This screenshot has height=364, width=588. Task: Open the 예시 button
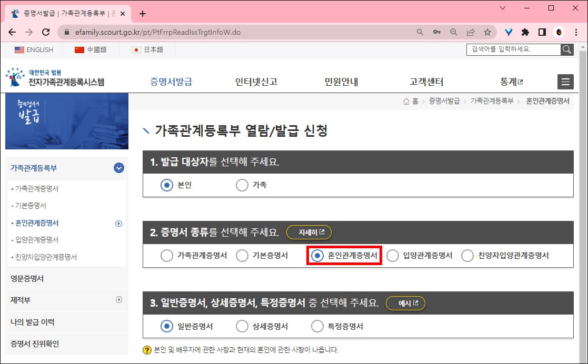(x=405, y=303)
